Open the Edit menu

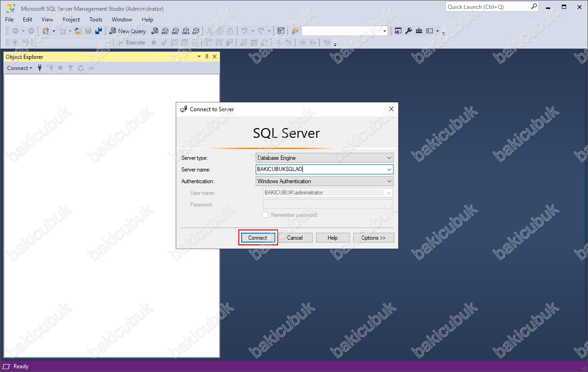(28, 20)
